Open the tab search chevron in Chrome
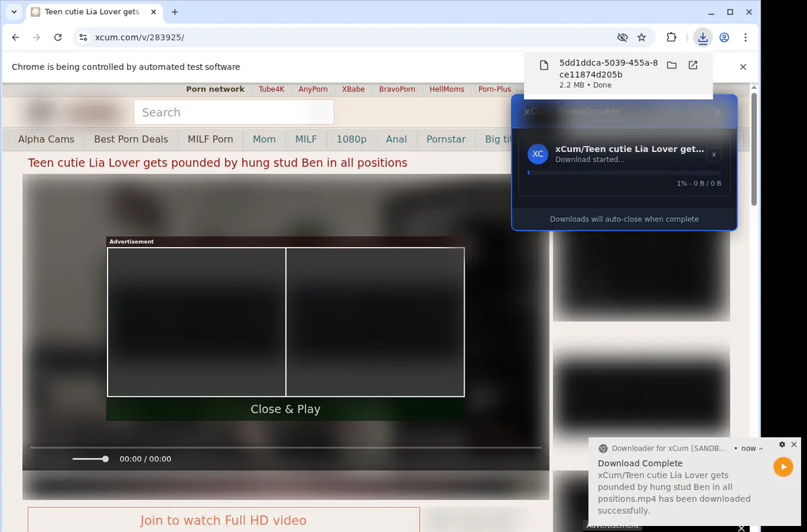This screenshot has width=807, height=532. pyautogui.click(x=14, y=12)
